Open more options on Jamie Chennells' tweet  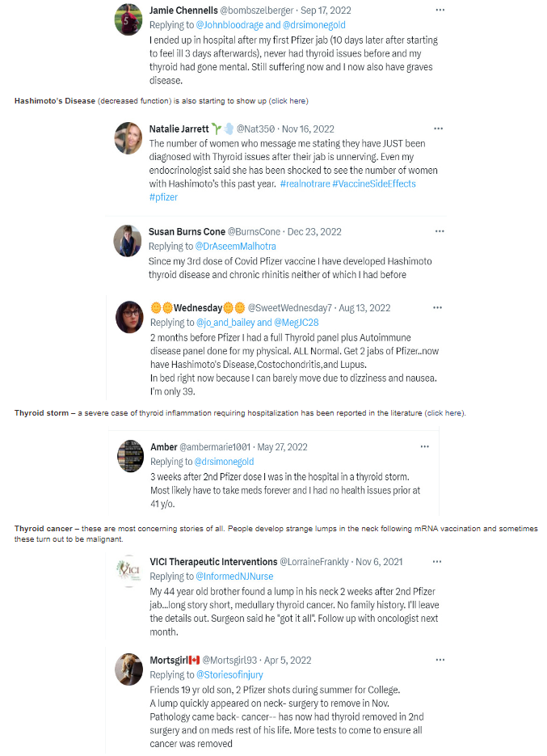440,10
